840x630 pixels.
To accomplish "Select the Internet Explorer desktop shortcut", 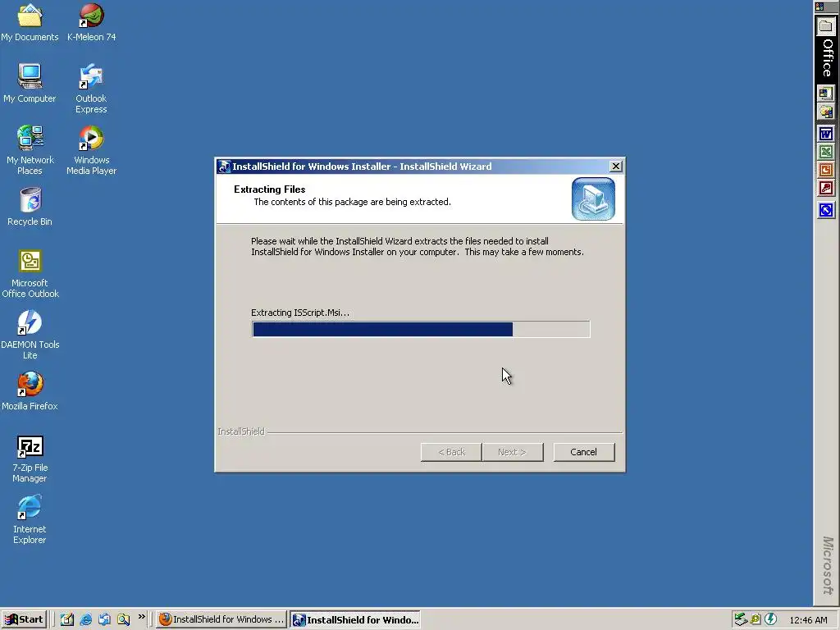I will coord(30,520).
